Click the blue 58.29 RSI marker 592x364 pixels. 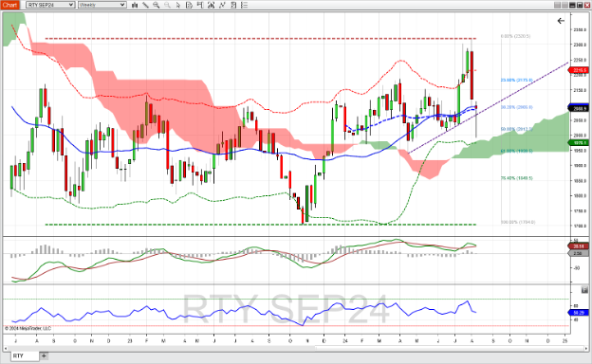(x=579, y=313)
